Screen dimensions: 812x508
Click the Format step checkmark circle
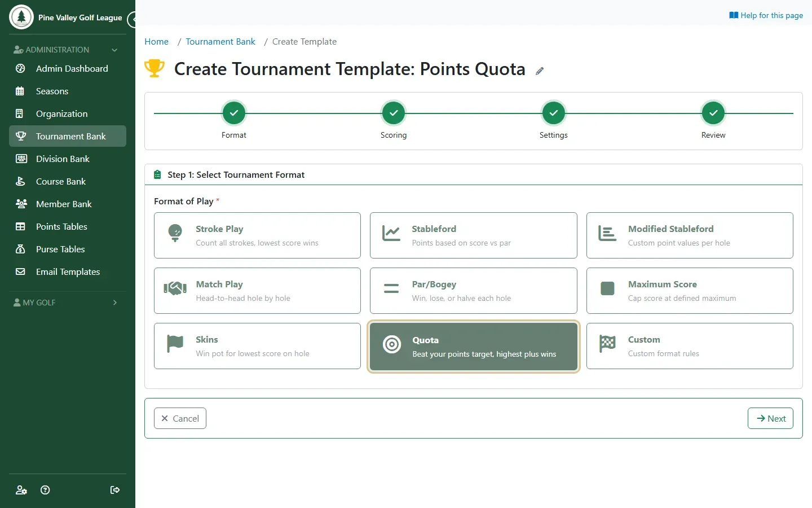(x=234, y=113)
